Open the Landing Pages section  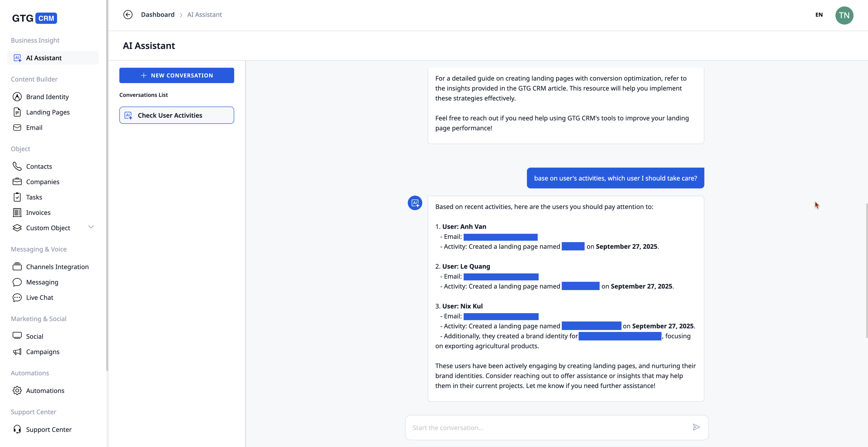(48, 112)
